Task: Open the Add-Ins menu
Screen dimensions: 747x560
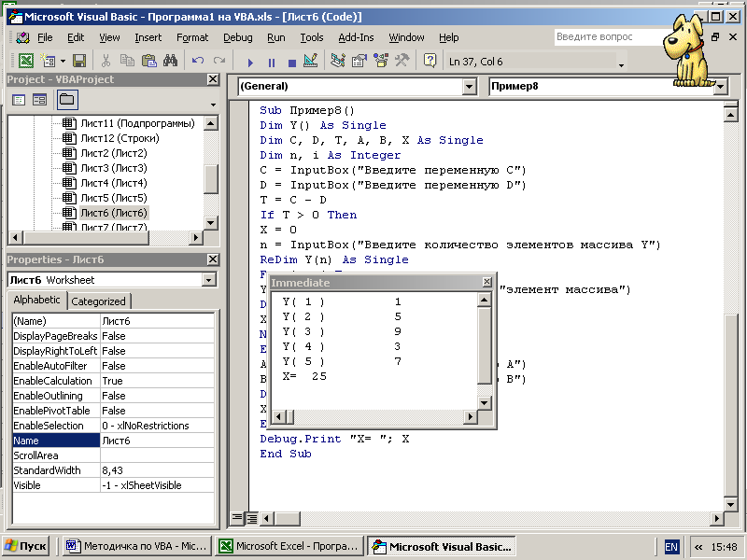Action: click(356, 37)
